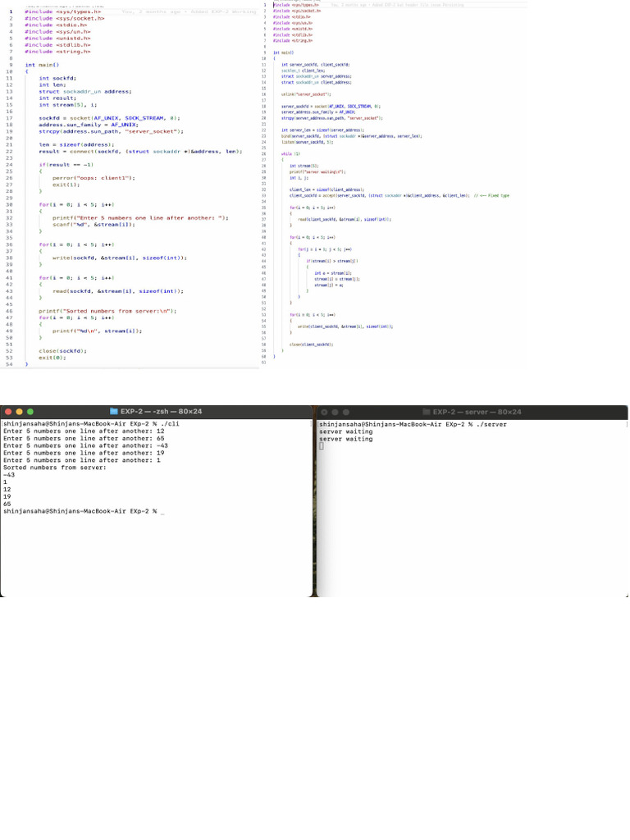
Task: Place cursor at the last zsh terminal prompt
Action: pyautogui.click(x=162, y=511)
